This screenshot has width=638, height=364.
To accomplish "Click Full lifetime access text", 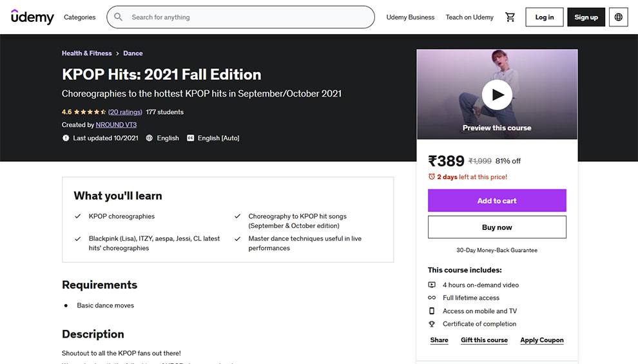I will (471, 298).
